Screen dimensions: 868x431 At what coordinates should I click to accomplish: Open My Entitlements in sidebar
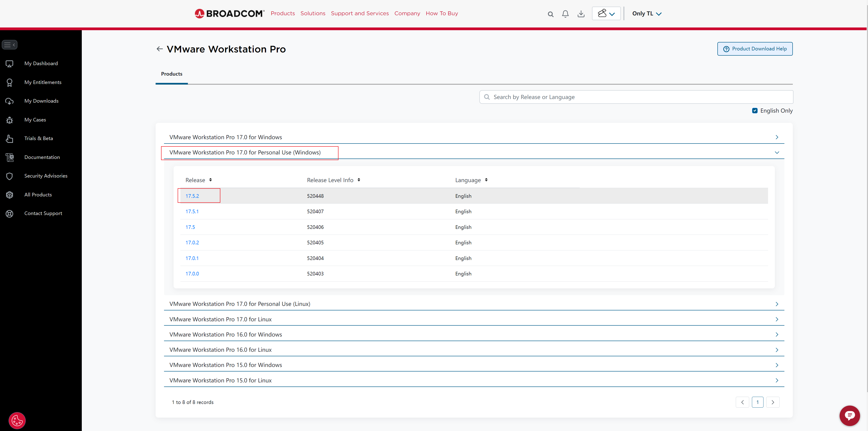pyautogui.click(x=43, y=82)
